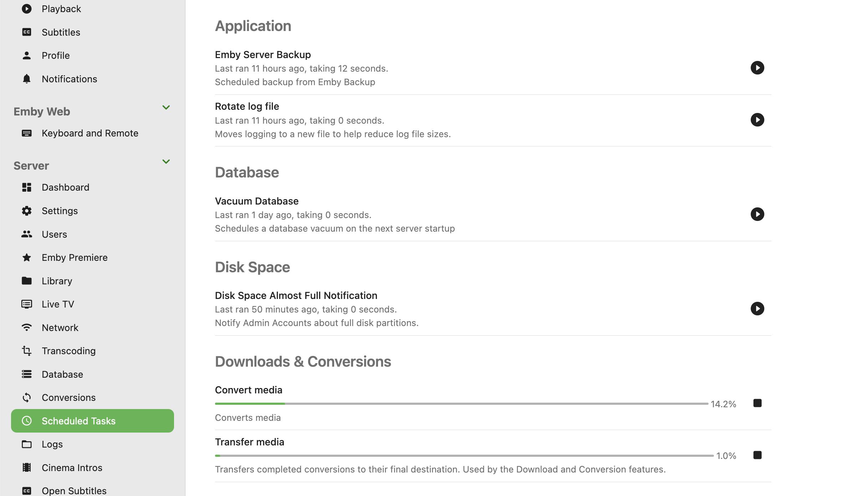Open Cinema Intros in sidebar
868x496 pixels.
point(72,467)
